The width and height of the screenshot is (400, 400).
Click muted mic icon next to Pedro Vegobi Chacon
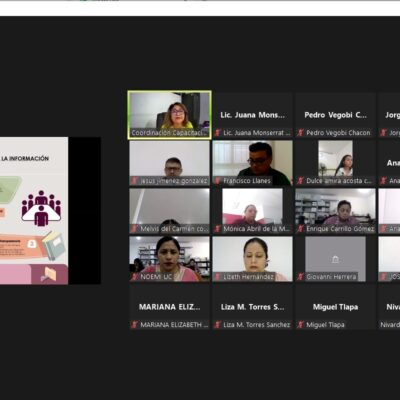[300, 133]
